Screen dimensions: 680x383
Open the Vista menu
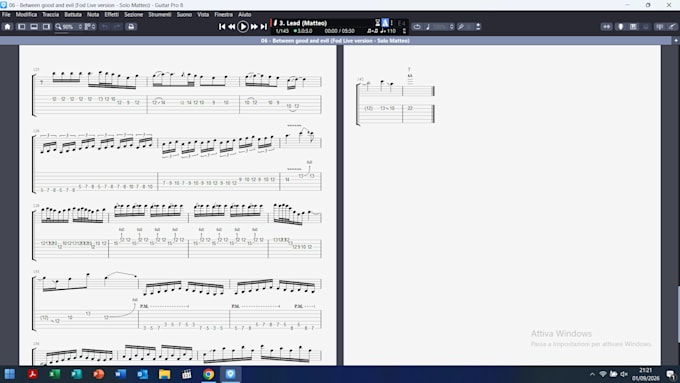203,14
